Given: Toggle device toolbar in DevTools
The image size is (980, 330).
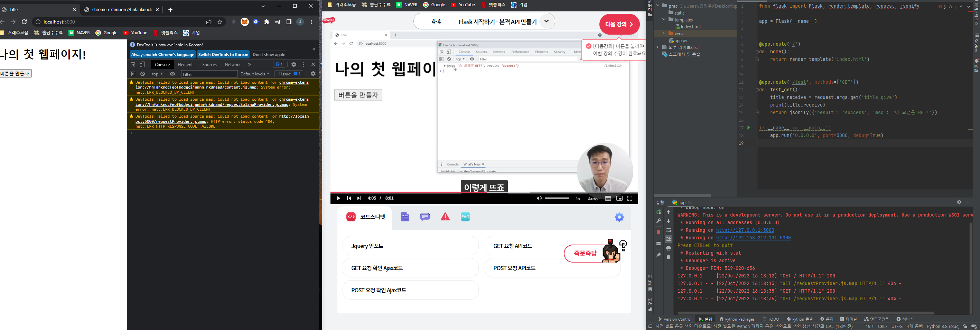Looking at the screenshot, I should 142,65.
